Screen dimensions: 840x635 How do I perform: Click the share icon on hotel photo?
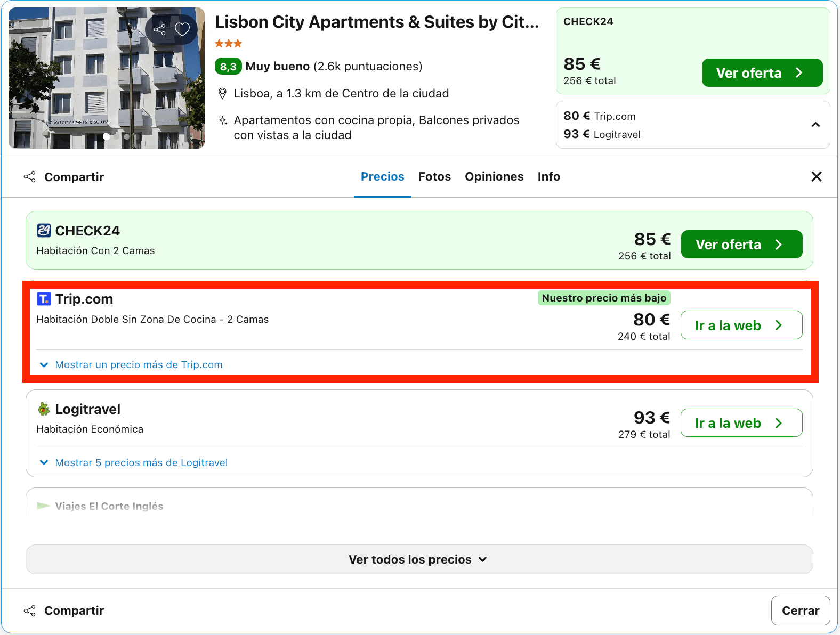[159, 29]
